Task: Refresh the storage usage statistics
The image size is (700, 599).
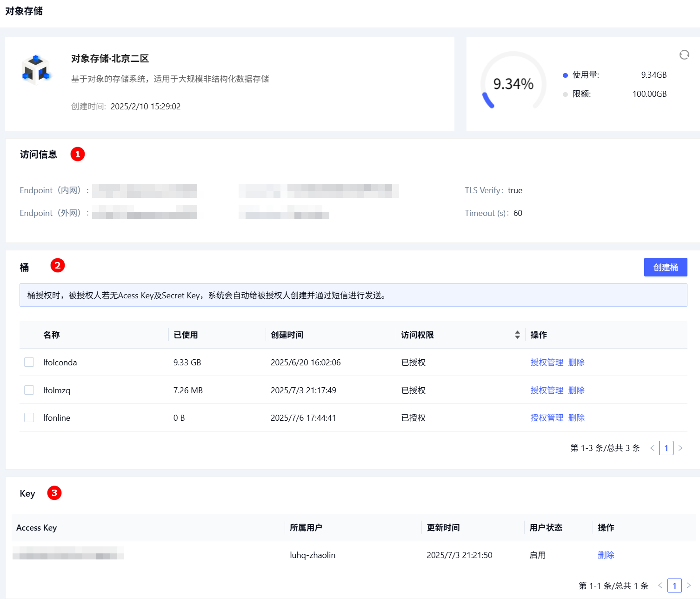Action: [x=684, y=55]
